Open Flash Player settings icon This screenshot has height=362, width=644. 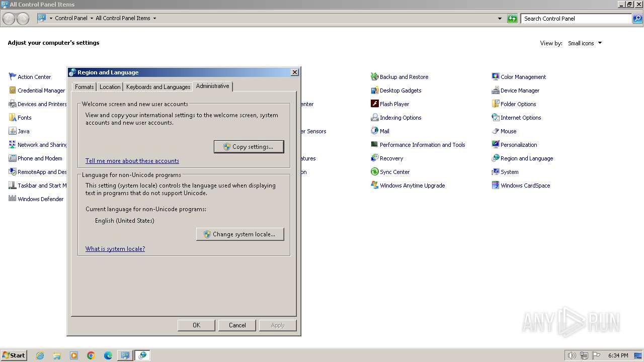click(374, 104)
